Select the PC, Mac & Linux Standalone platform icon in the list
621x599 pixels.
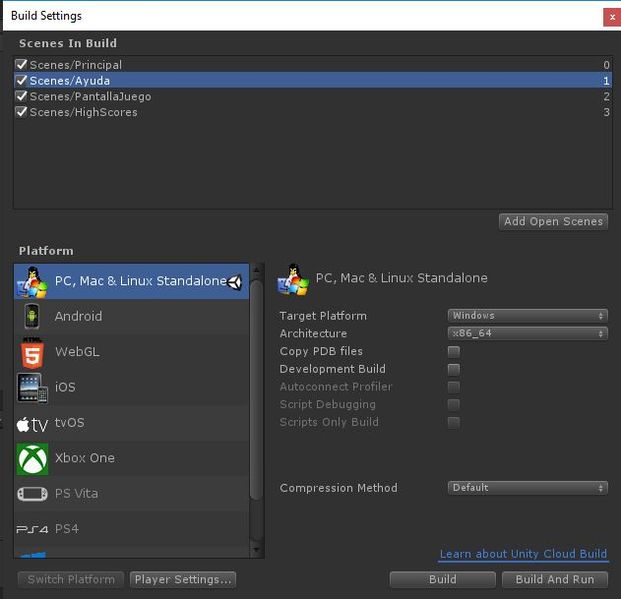point(32,282)
